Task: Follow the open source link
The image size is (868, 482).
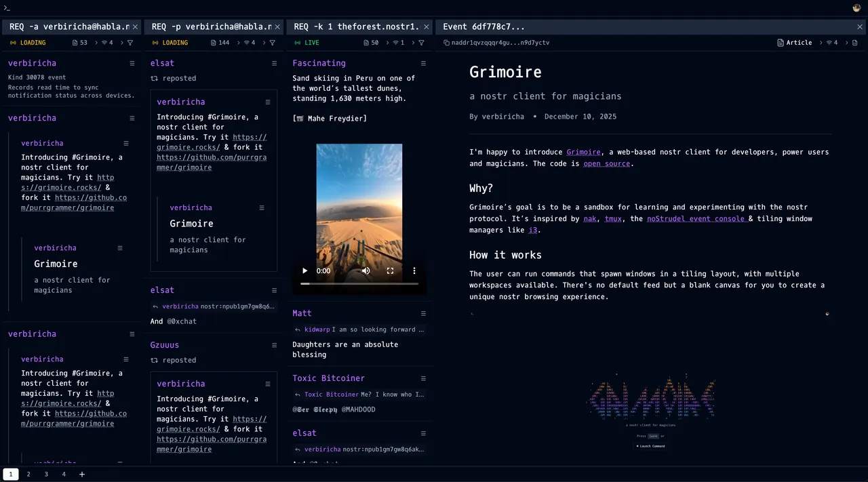Action: (608, 164)
